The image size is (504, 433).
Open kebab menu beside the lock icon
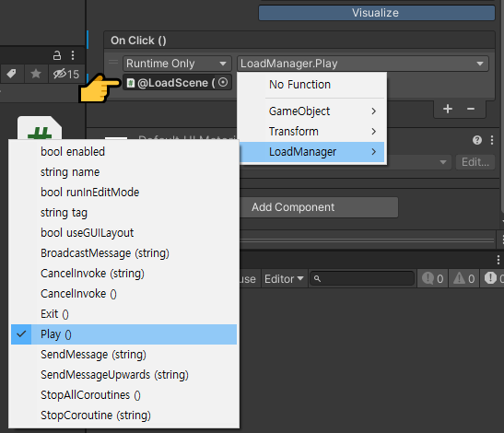[x=73, y=55]
